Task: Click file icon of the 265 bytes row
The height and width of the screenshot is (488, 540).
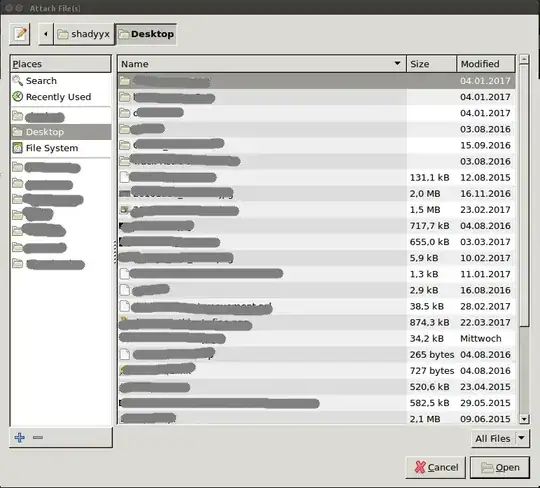Action: (125, 354)
